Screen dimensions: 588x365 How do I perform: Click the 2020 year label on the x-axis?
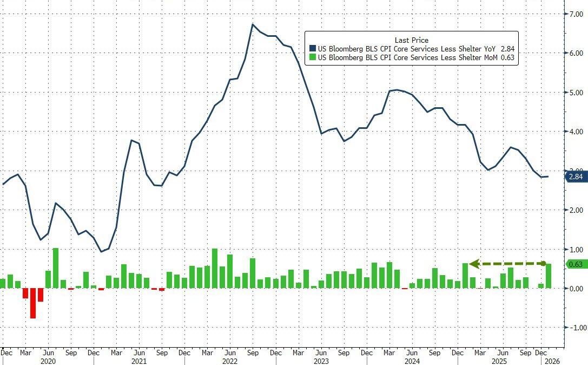(x=49, y=361)
